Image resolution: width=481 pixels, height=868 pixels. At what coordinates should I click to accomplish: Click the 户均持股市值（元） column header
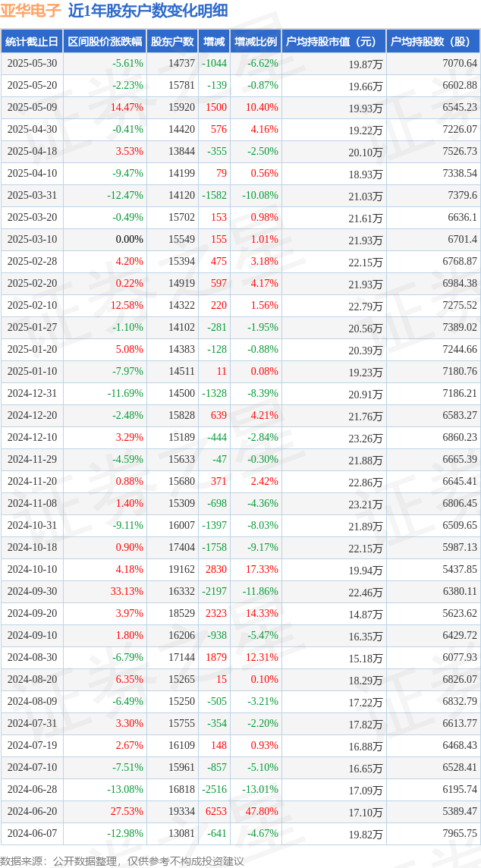[x=333, y=42]
